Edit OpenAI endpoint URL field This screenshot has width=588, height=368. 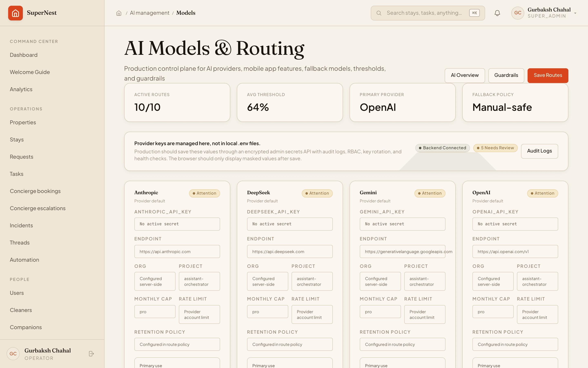pyautogui.click(x=515, y=251)
